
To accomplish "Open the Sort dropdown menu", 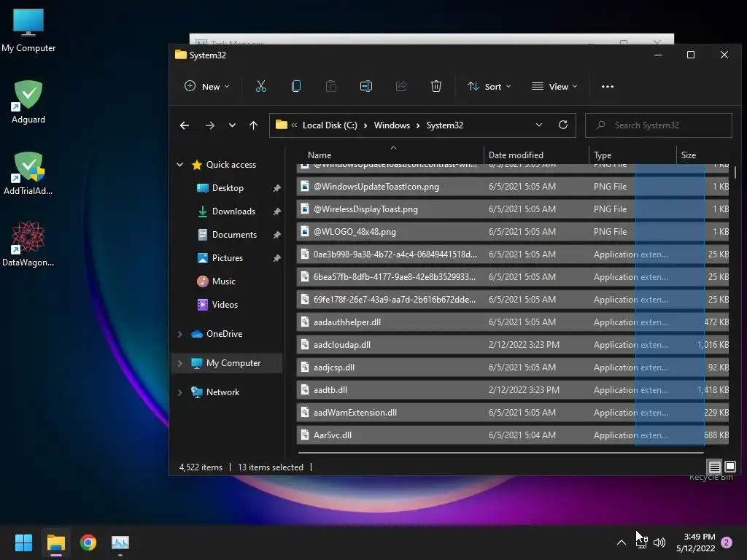I will (489, 86).
